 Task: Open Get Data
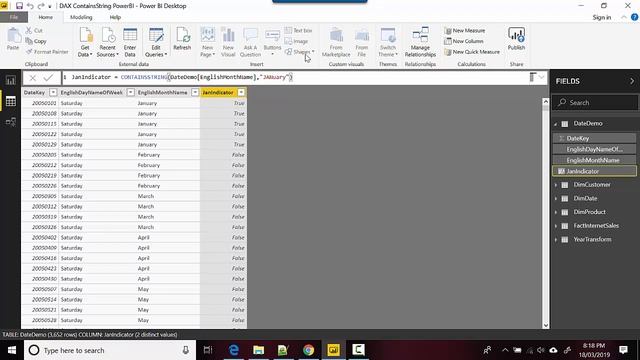point(85,42)
